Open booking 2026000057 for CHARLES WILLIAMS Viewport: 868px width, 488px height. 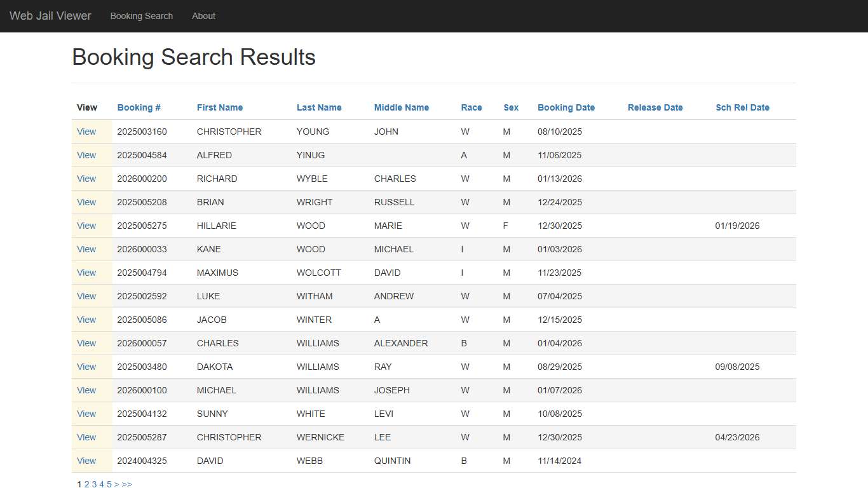coord(86,343)
